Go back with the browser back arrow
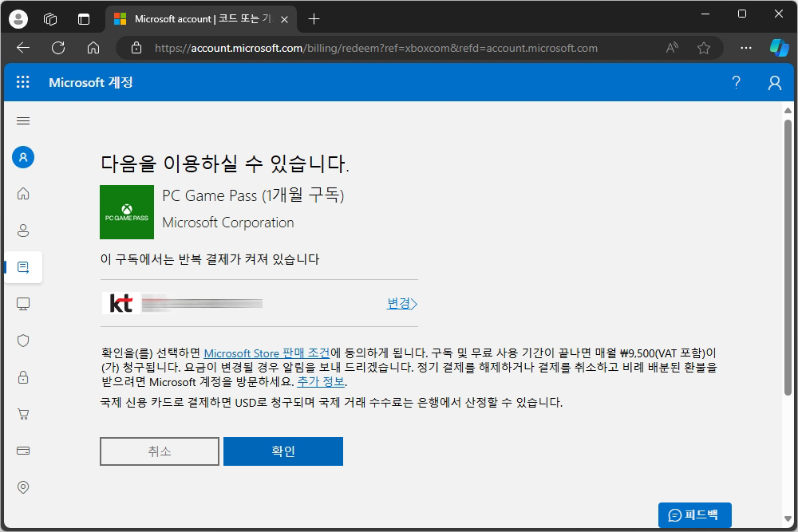This screenshot has height=532, width=798. coord(23,48)
